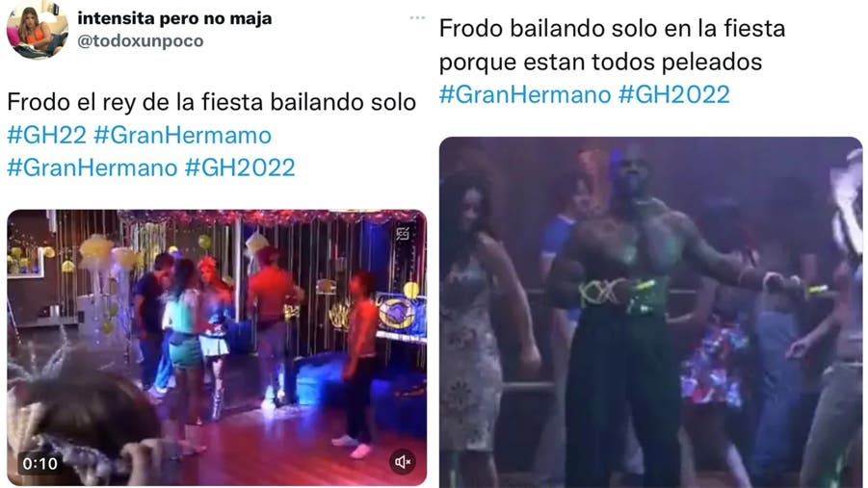Open the intensita pero no maja avatar

point(37,31)
